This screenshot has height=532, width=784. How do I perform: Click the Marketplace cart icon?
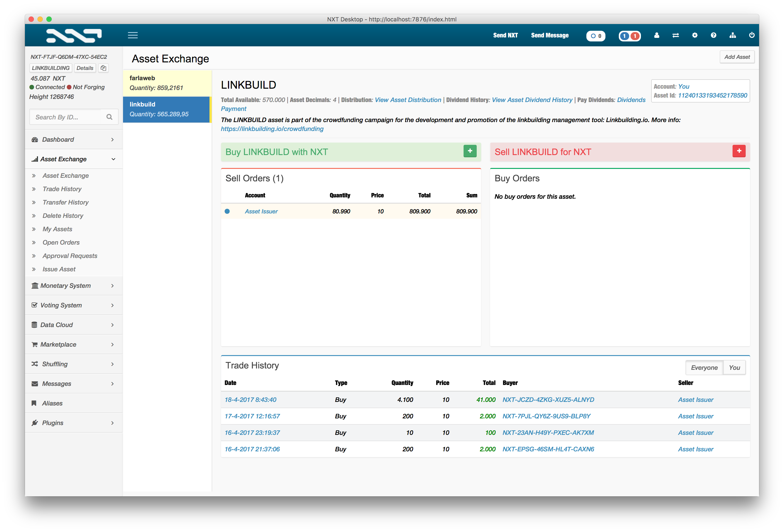click(x=34, y=344)
